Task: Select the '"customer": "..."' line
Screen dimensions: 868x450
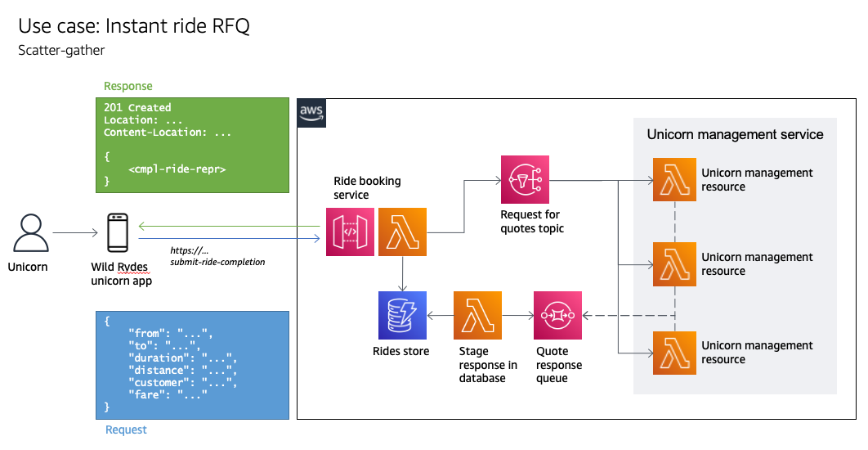Action: [183, 382]
